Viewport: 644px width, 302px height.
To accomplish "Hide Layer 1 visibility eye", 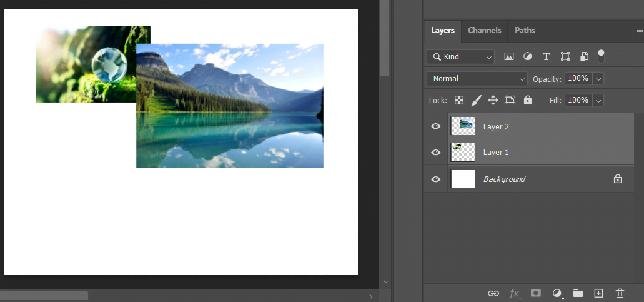I will 436,152.
